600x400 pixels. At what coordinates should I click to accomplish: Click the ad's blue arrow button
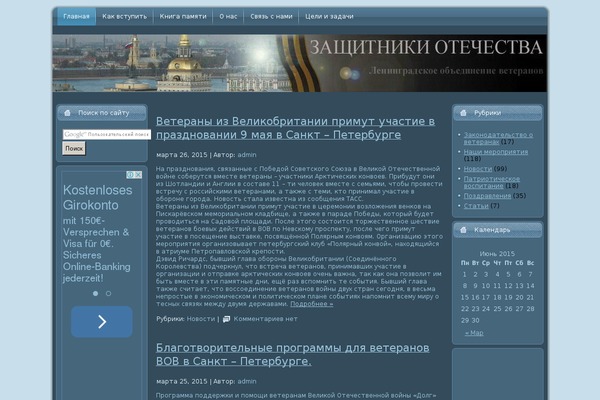click(102, 322)
